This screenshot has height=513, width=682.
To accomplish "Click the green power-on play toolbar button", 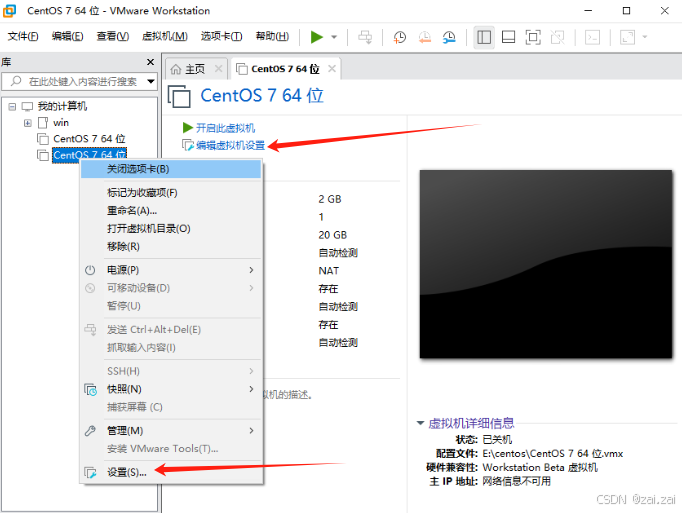I will pos(317,37).
